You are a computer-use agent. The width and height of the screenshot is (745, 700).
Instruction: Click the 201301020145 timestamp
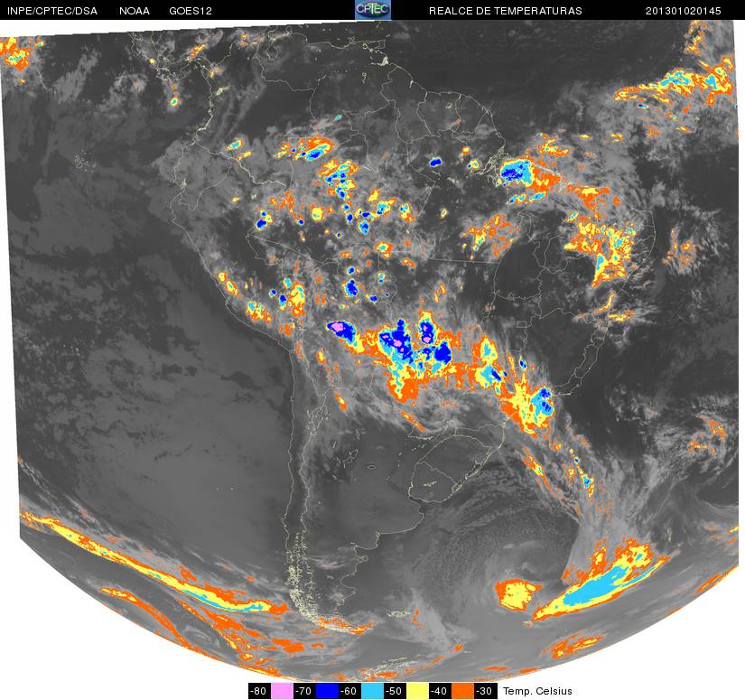(684, 11)
